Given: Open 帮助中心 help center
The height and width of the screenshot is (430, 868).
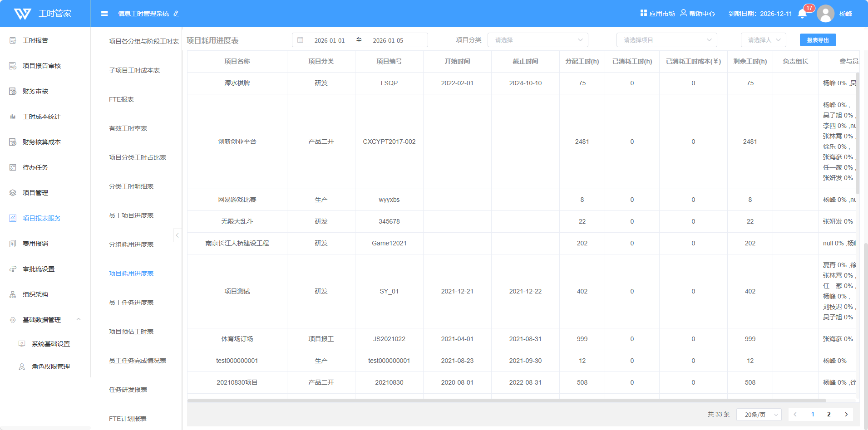Looking at the screenshot, I should (697, 14).
